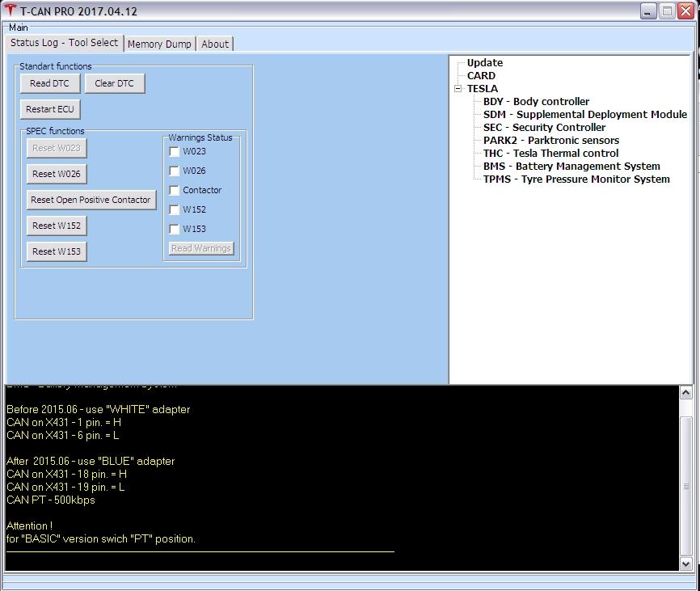Close the T-CAN PRO window

[685, 11]
